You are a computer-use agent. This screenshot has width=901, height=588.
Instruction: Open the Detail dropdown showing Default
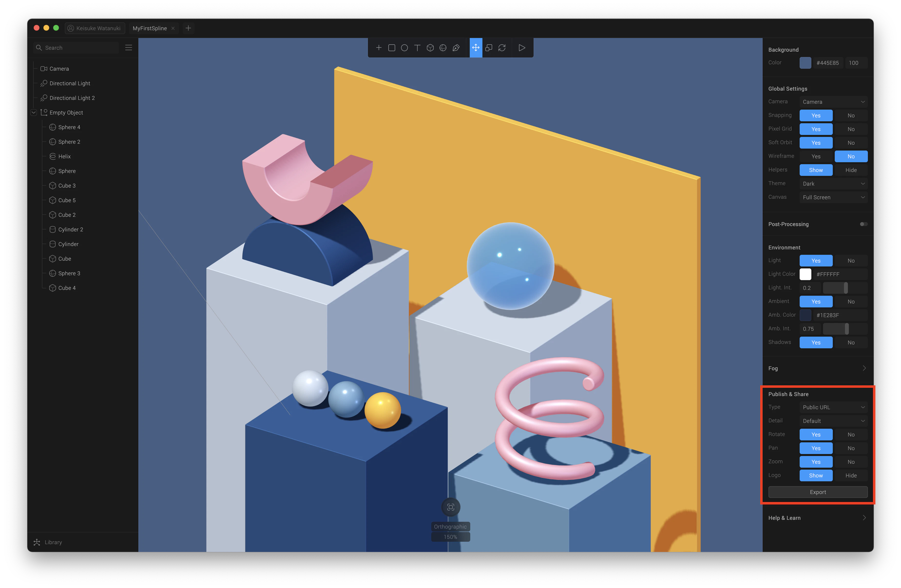(834, 421)
